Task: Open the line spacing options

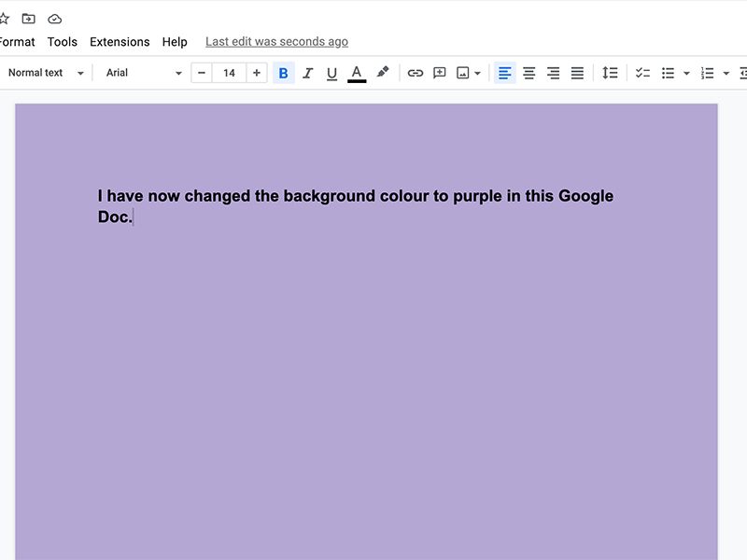Action: click(x=610, y=73)
